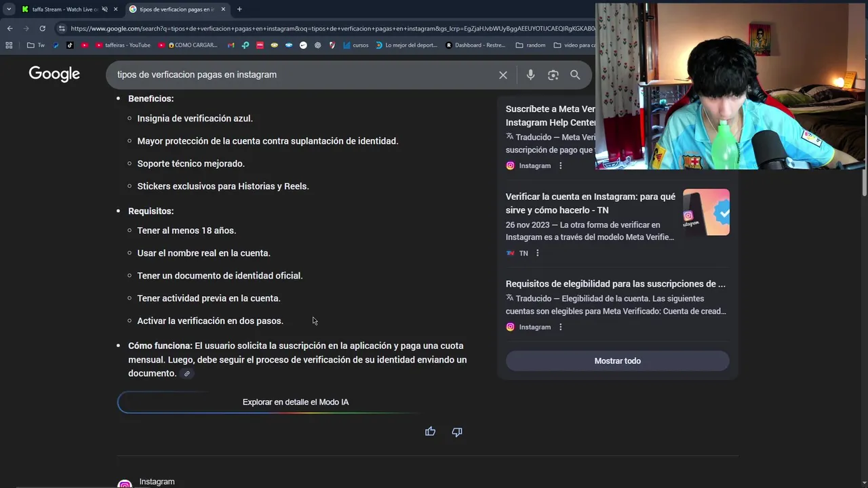This screenshot has width=868, height=488.
Task: Open the 'video para ca...' bookmark folder
Action: point(574,45)
